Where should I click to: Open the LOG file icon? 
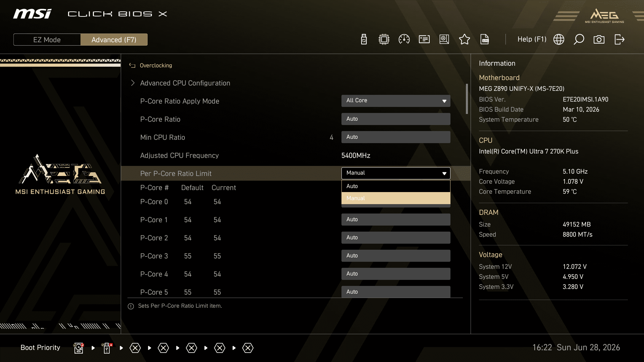(x=485, y=40)
